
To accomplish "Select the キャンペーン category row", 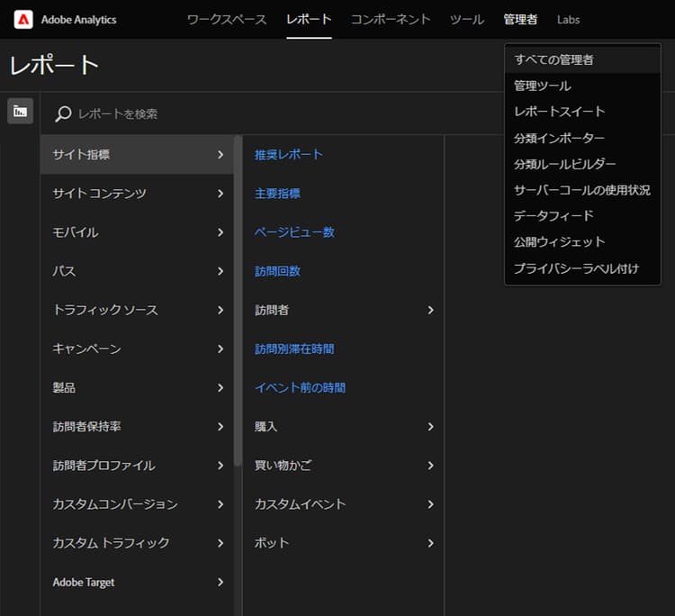I will [x=137, y=349].
